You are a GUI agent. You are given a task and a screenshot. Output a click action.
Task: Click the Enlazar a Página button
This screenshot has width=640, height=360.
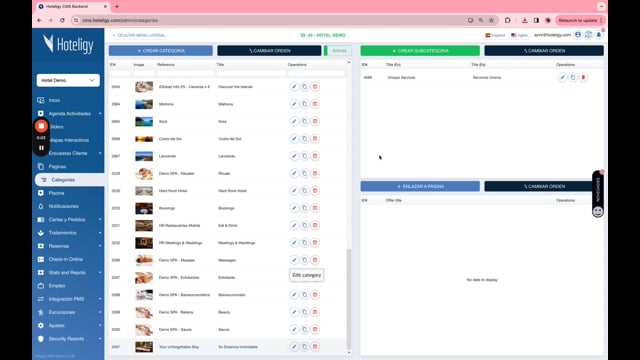pyautogui.click(x=420, y=187)
